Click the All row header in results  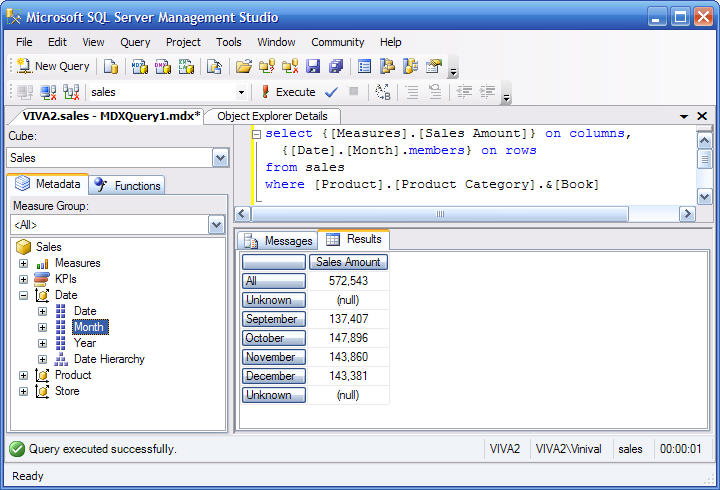pyautogui.click(x=274, y=281)
